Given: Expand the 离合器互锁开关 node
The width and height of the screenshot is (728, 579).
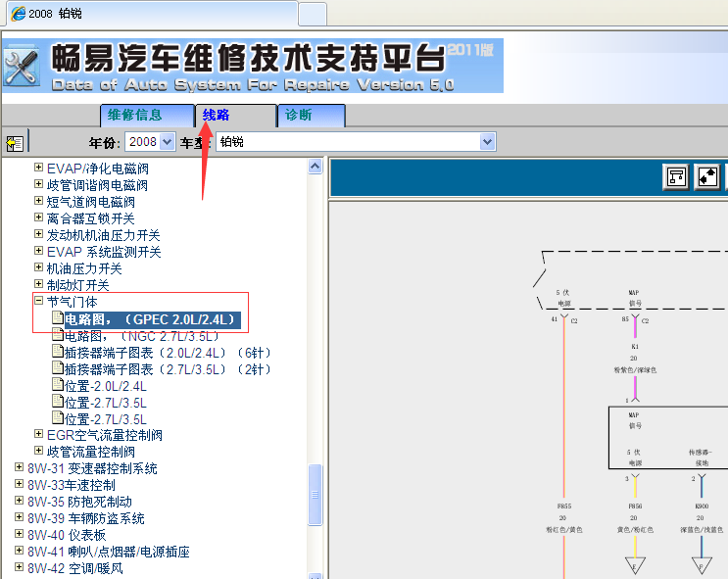Looking at the screenshot, I should (38, 217).
